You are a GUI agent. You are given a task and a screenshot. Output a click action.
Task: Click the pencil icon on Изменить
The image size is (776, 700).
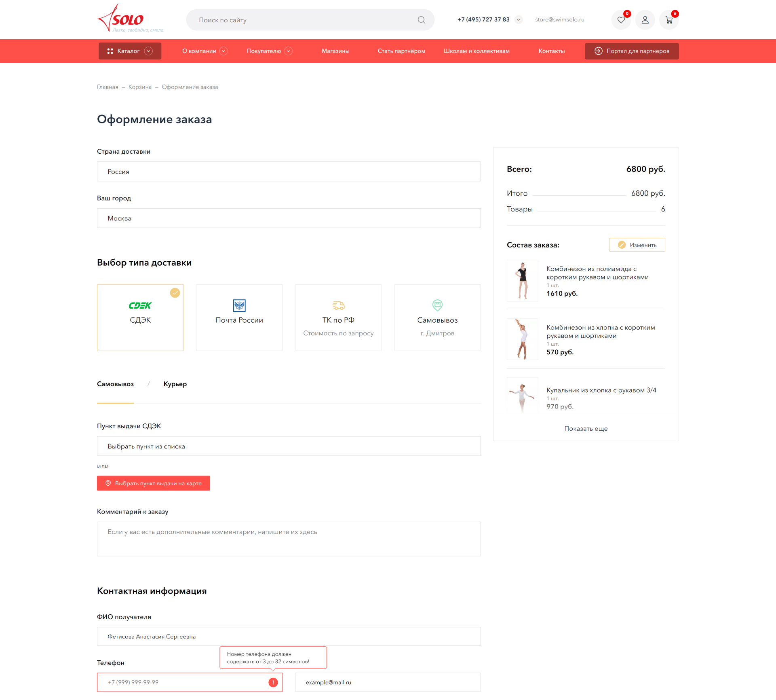(x=622, y=245)
